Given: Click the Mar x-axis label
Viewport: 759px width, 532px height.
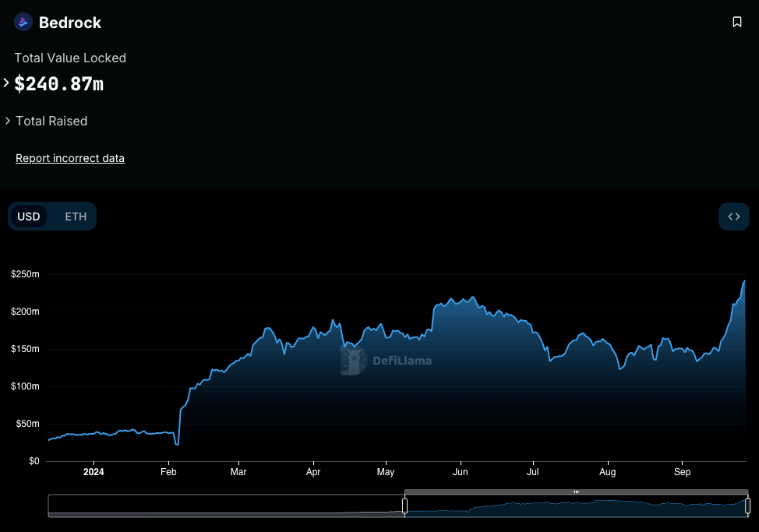Looking at the screenshot, I should coord(238,472).
